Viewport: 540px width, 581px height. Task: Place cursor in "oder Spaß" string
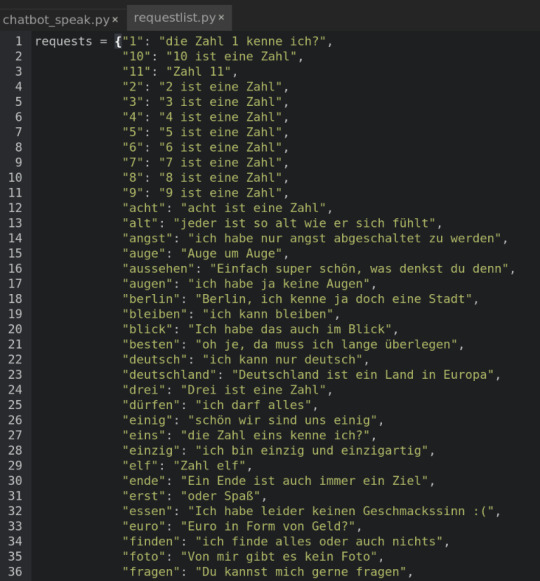pos(221,496)
